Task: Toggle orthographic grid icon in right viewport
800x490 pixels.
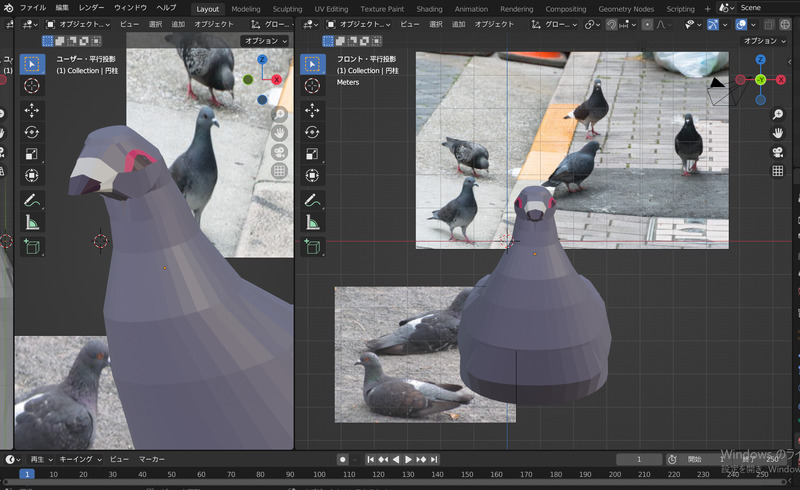Action: (777, 171)
